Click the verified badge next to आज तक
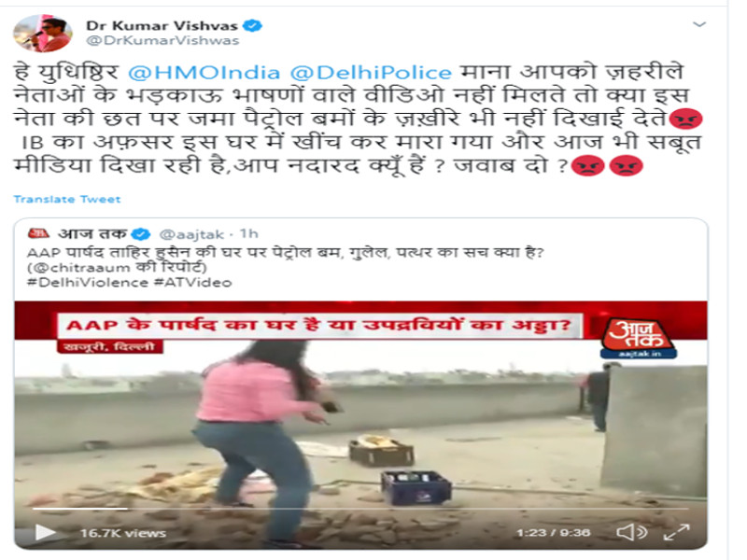The width and height of the screenshot is (747, 560). click(141, 234)
